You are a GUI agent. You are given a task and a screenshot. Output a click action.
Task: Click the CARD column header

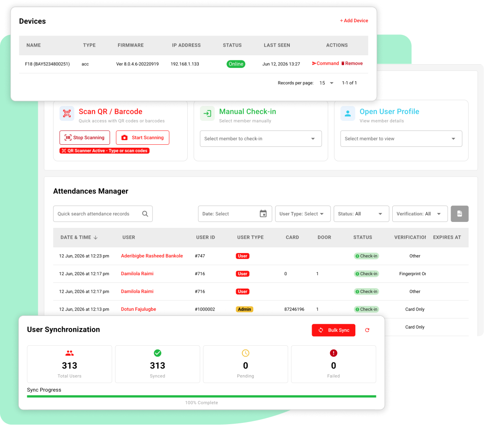[292, 237]
